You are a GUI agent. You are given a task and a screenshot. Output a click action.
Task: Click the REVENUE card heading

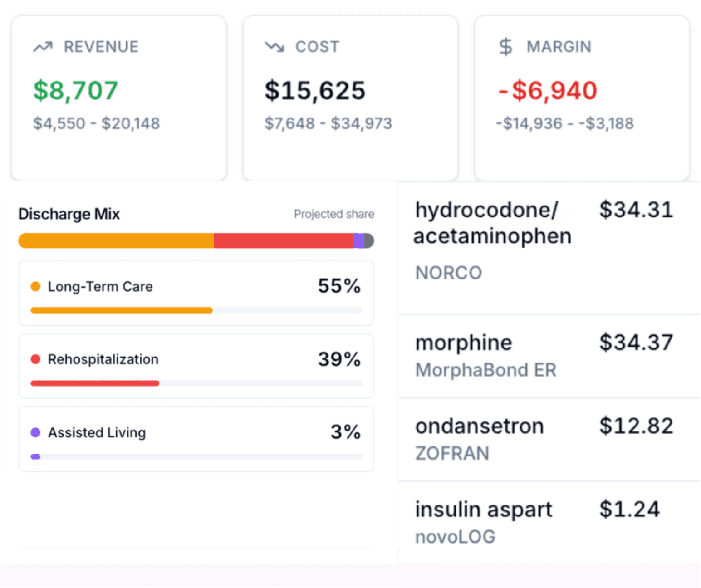coord(101,47)
